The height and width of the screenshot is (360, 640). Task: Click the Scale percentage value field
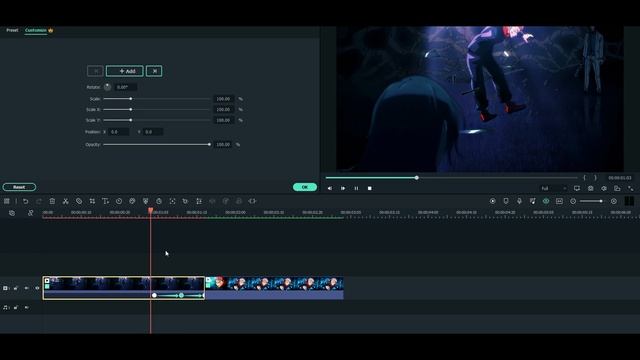223,99
